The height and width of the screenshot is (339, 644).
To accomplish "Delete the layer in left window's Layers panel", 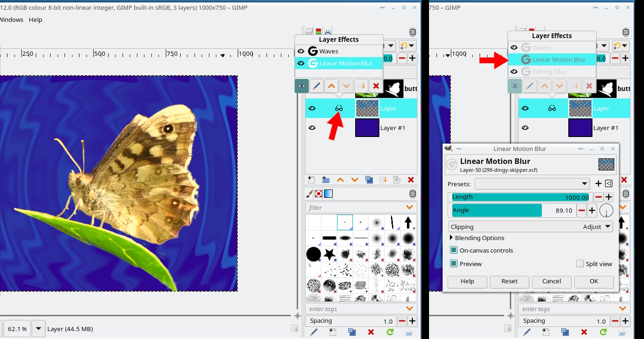I will point(410,180).
